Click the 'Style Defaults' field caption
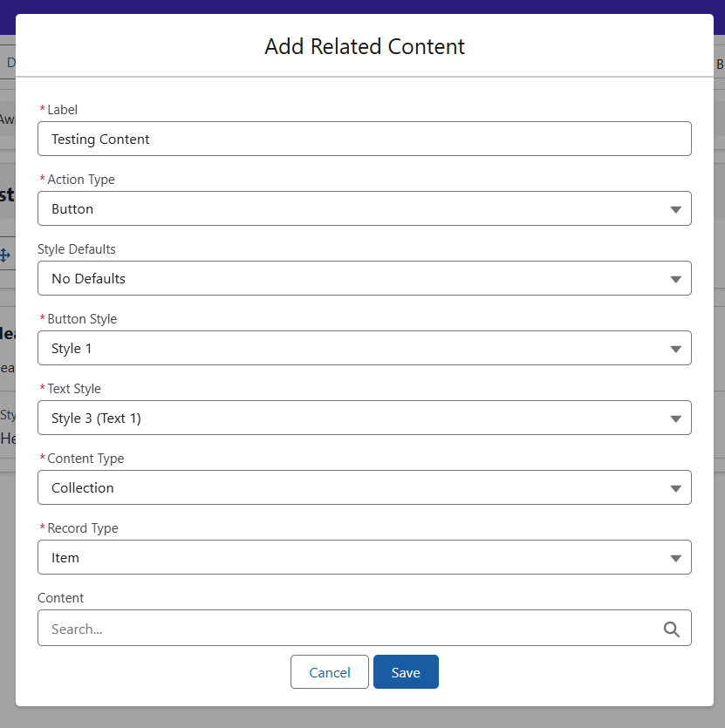This screenshot has width=725, height=728. (x=77, y=249)
